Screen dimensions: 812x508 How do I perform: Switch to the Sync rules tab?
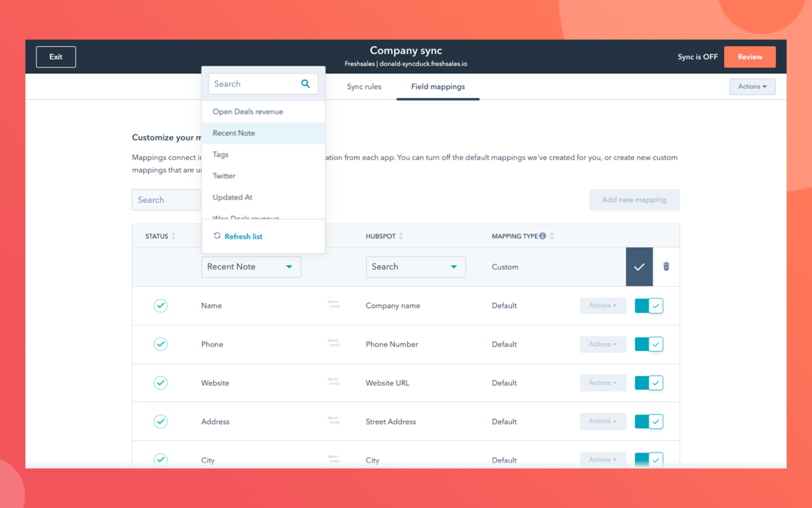[364, 87]
